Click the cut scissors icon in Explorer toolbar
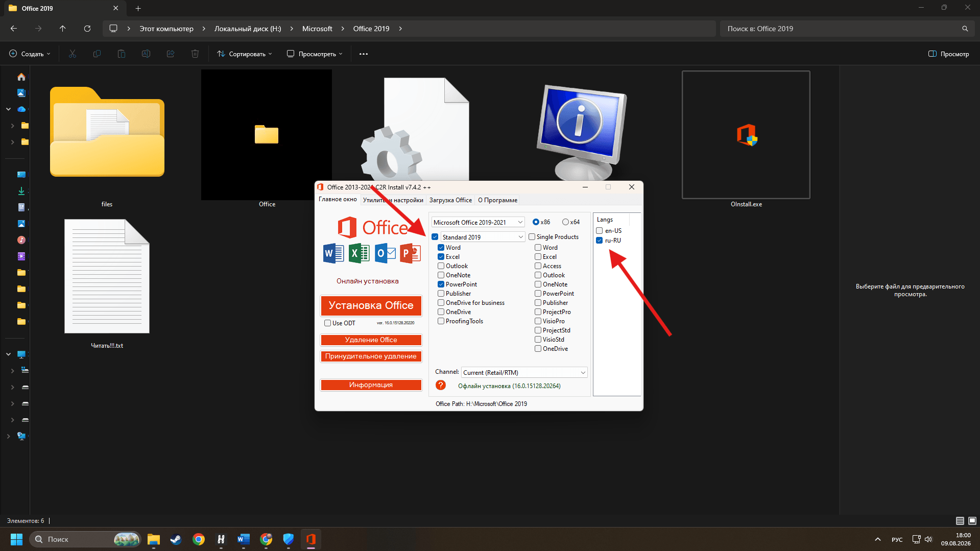 (73, 54)
